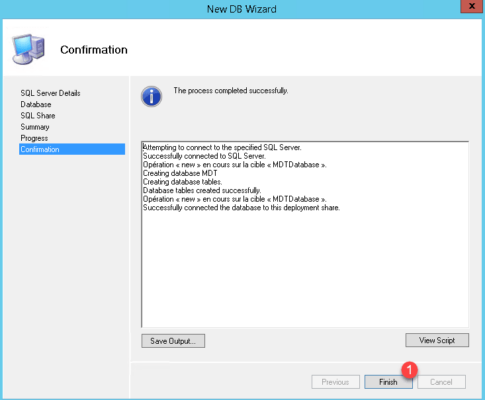
Task: Close the New DB Wizard window
Action: [472, 6]
